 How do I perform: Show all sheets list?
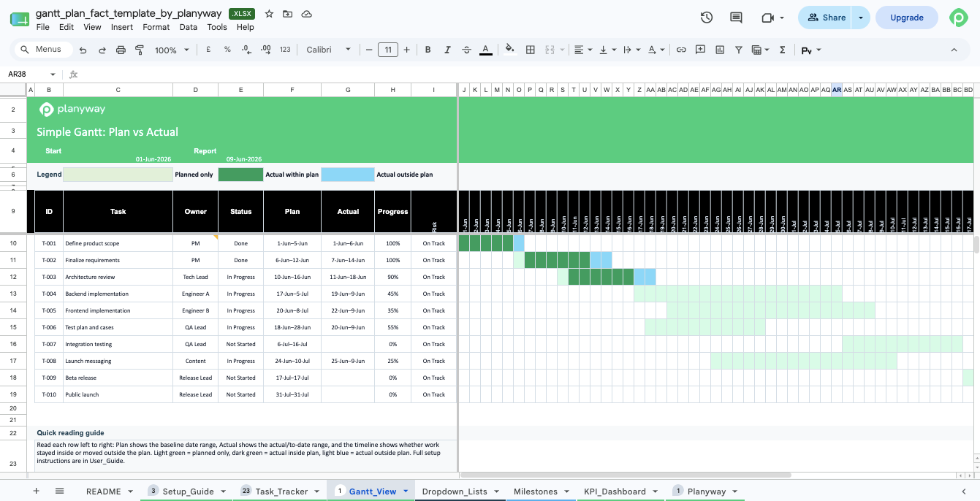pyautogui.click(x=60, y=492)
